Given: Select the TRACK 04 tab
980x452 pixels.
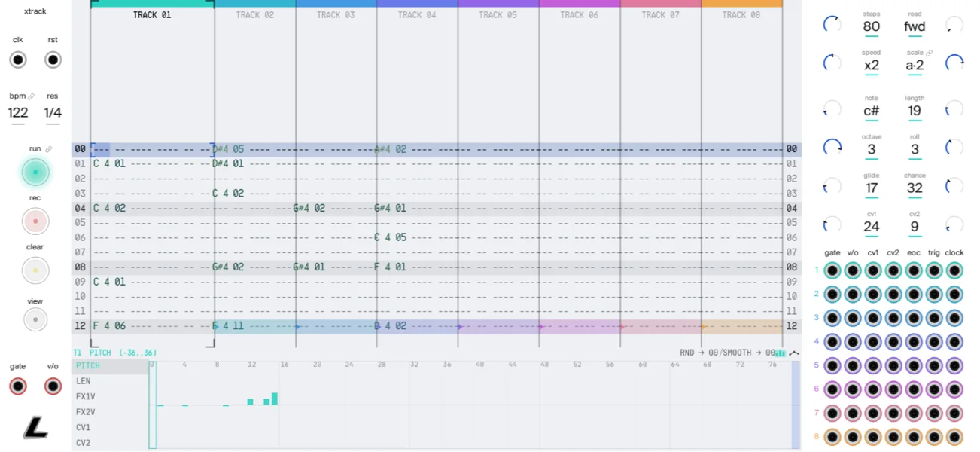Looking at the screenshot, I should coord(417,15).
